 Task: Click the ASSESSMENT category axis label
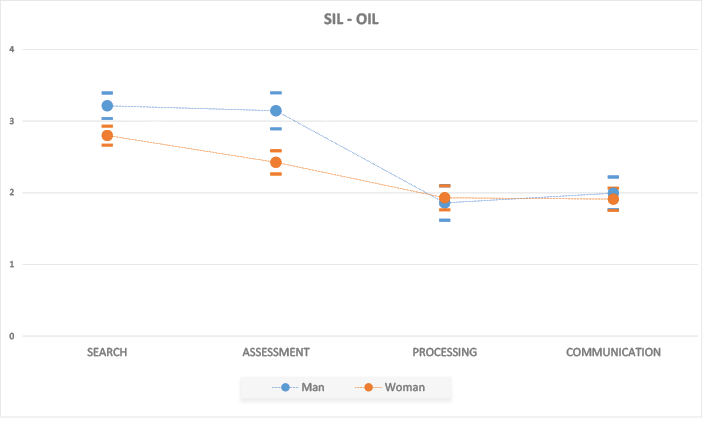(276, 352)
